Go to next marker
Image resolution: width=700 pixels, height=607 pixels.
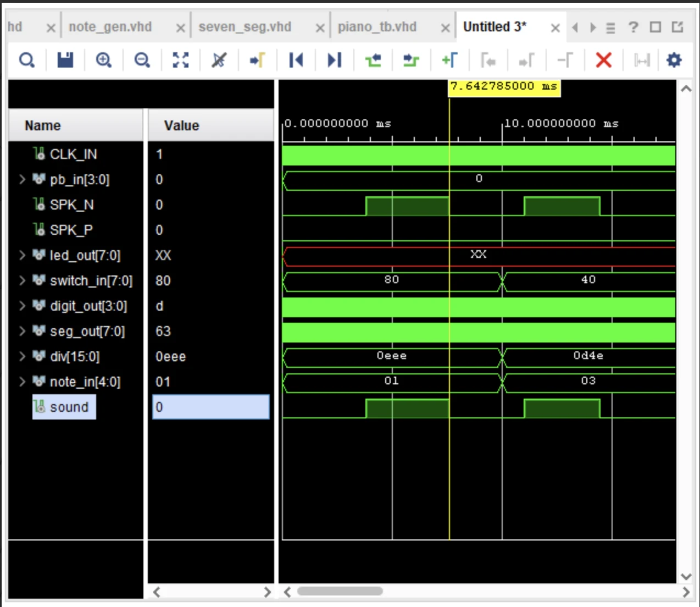tap(526, 60)
